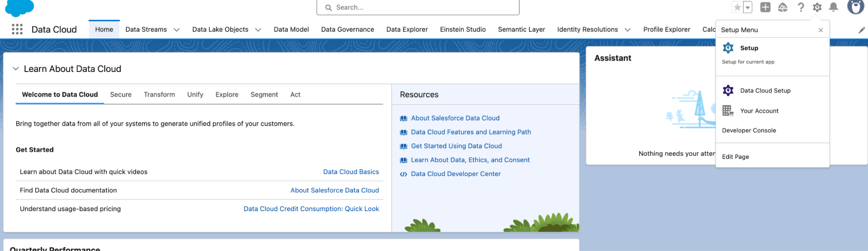This screenshot has width=868, height=251.
Task: Open the Notifications bell
Action: [x=834, y=7]
